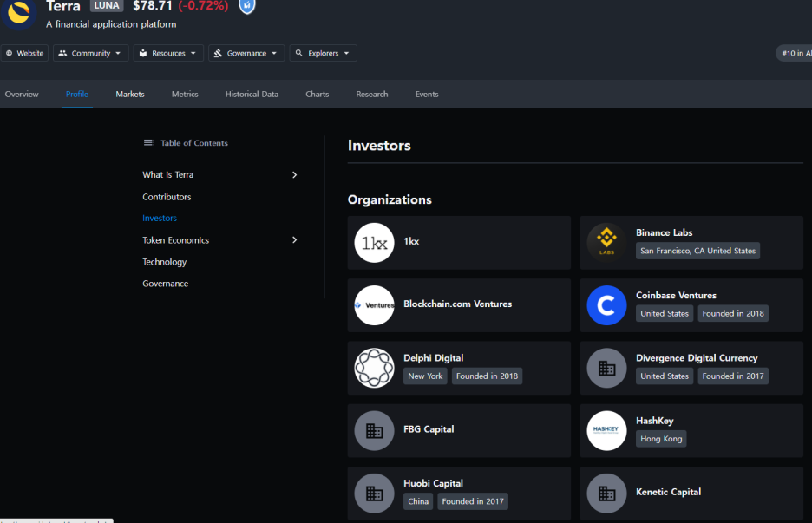
Task: Expand the Token Economics chevron
Action: (294, 239)
